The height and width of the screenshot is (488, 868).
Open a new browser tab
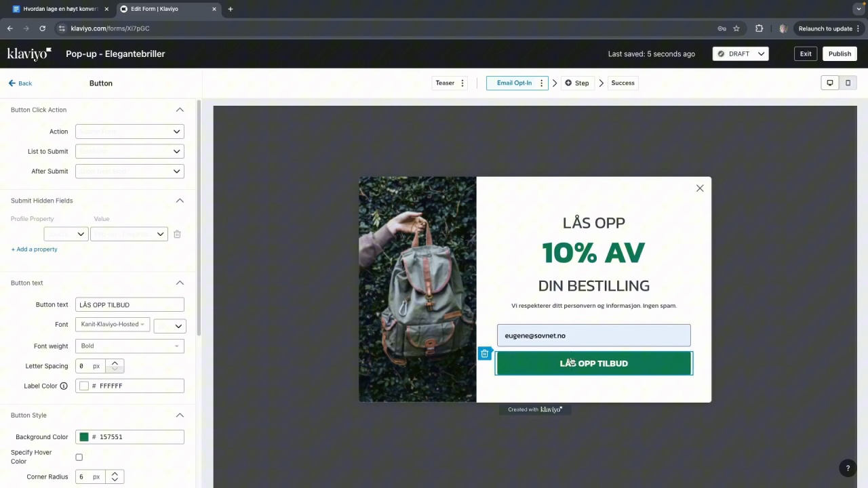(231, 9)
